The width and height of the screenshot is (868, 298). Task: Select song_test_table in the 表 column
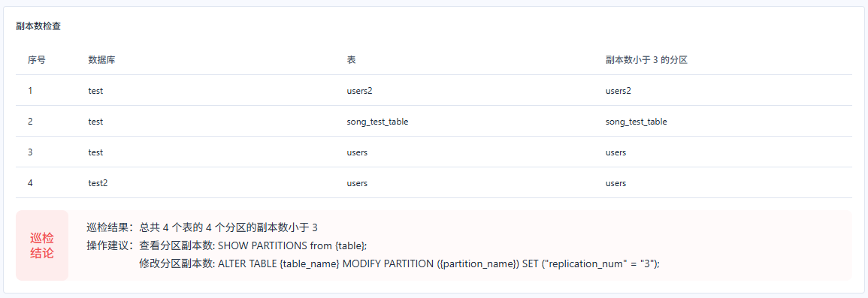click(377, 122)
